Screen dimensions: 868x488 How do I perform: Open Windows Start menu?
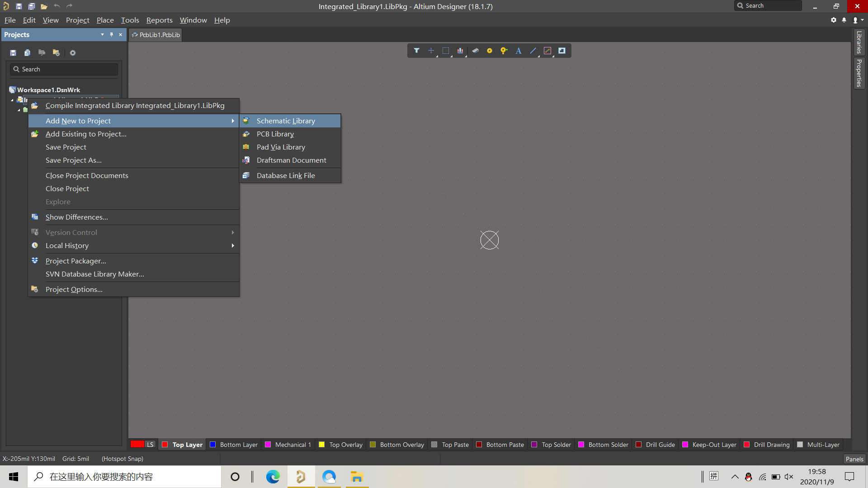point(14,477)
